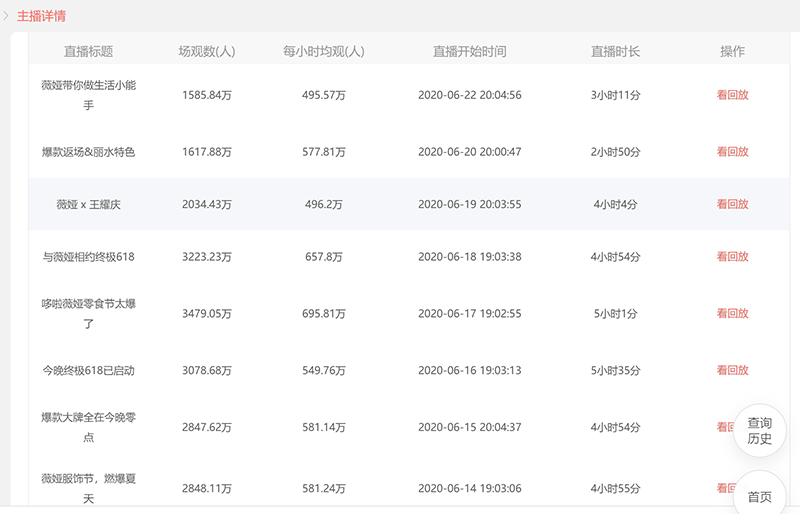Click the 每小时均观(人) column header
The width and height of the screenshot is (800, 514).
point(323,52)
